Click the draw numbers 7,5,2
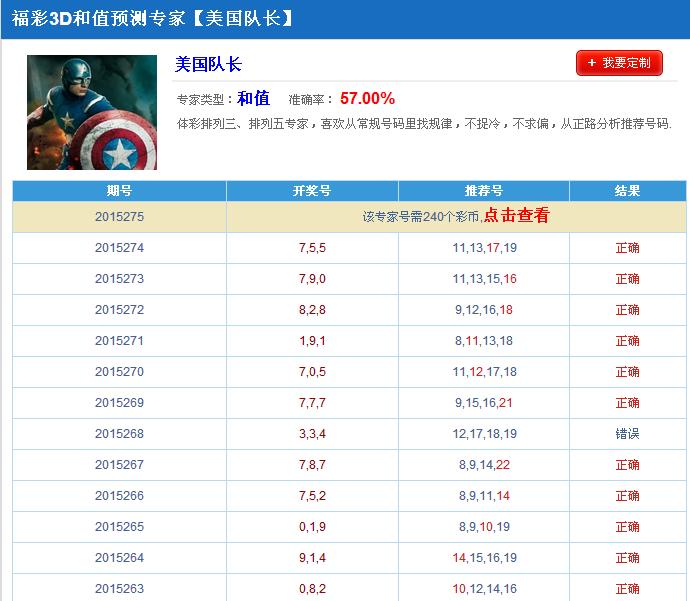The height and width of the screenshot is (601, 690). (312, 496)
